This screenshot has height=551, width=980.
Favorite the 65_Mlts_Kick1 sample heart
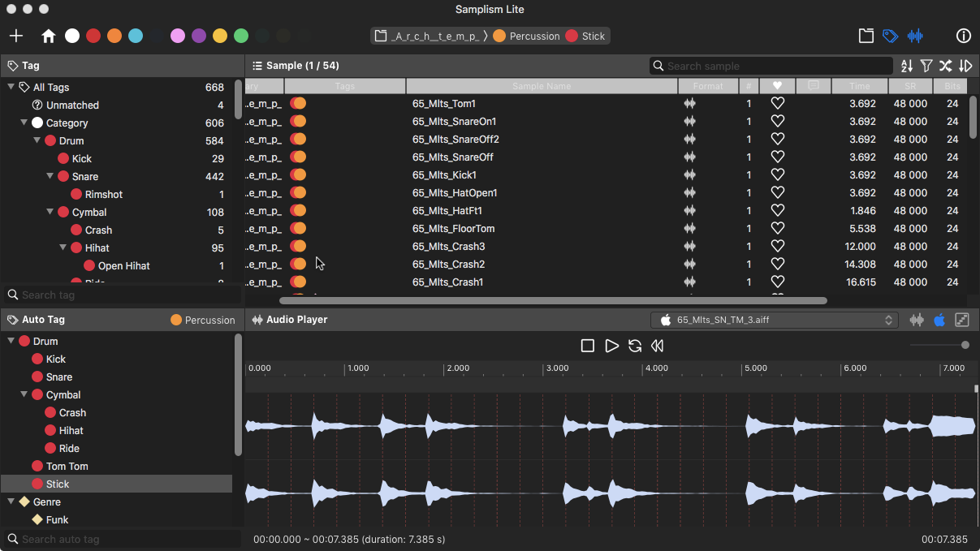777,174
